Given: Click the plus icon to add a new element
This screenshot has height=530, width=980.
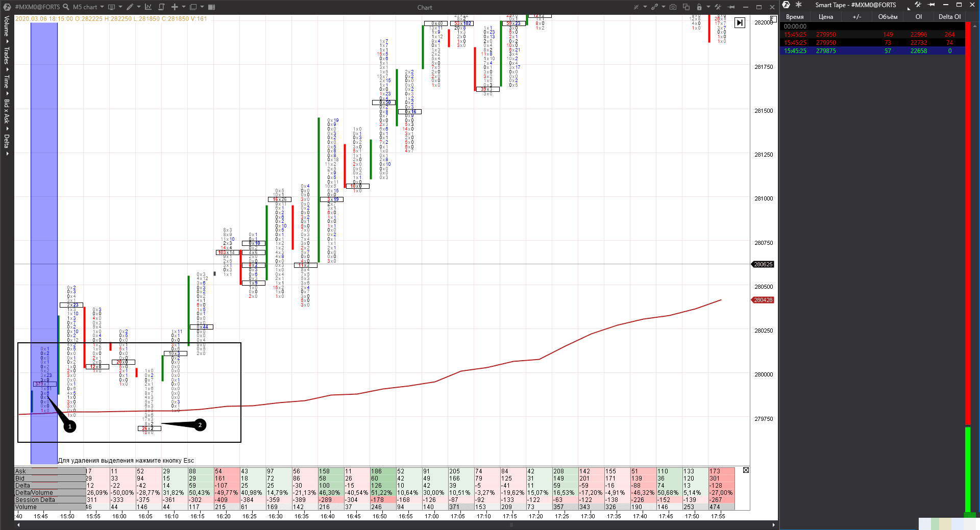Looking at the screenshot, I should (175, 7).
